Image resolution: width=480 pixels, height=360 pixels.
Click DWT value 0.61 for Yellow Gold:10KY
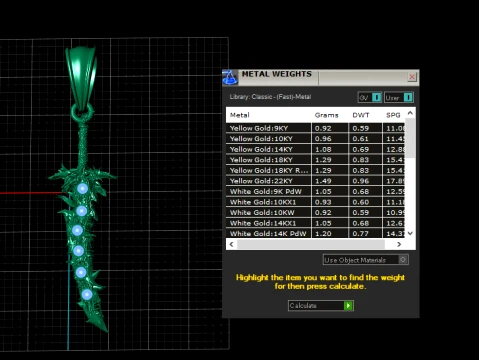click(361, 139)
